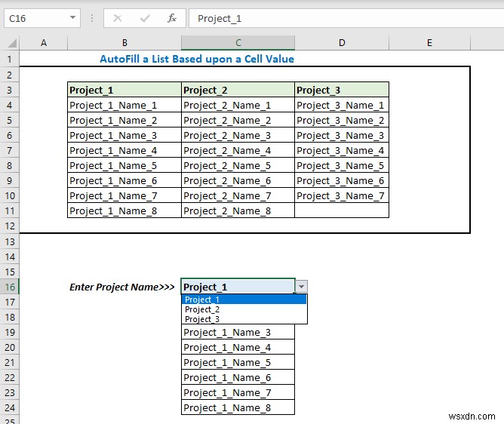
Task: Select column A header
Action: [44, 43]
